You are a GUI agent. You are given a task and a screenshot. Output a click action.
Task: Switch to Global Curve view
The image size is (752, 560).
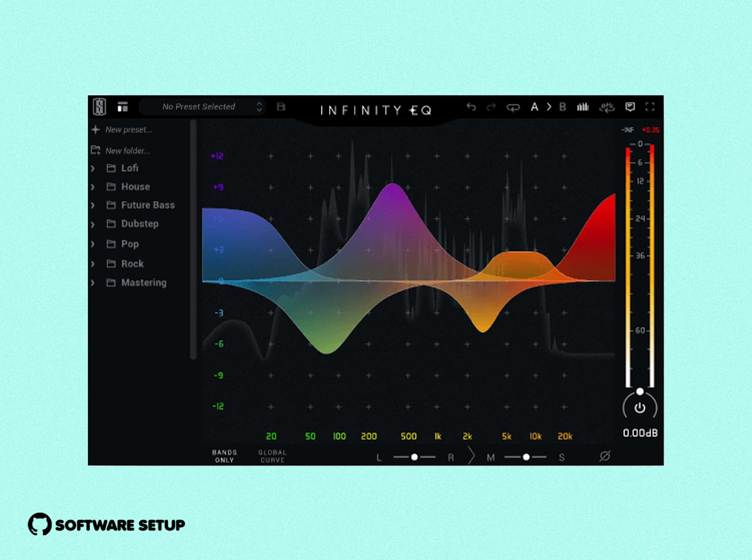pos(272,456)
